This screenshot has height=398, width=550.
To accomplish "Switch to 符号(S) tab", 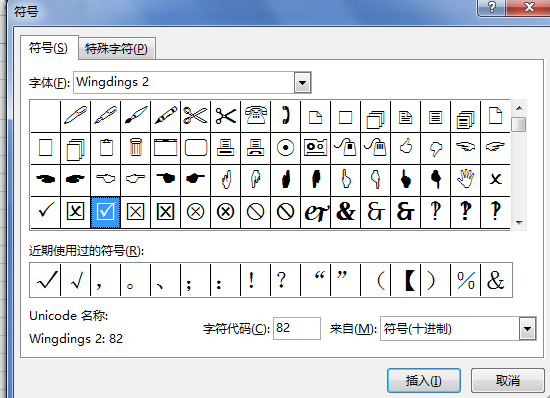I will (x=48, y=48).
